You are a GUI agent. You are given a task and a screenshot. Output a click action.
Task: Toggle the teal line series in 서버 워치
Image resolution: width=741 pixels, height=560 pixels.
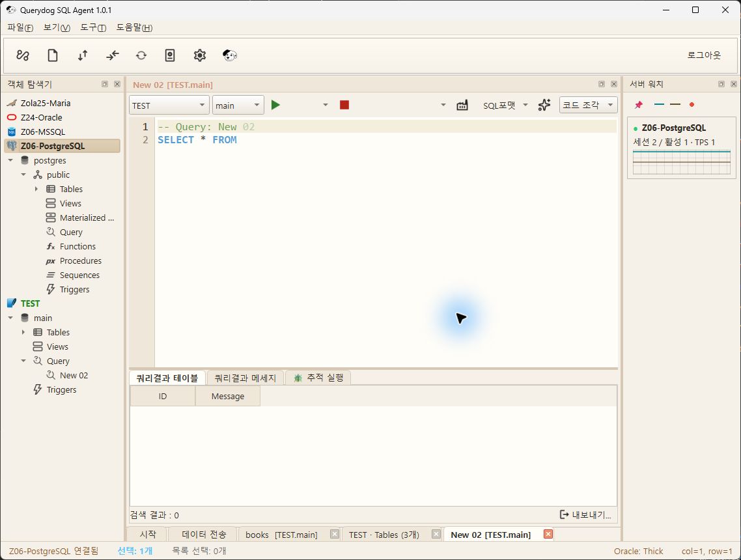tap(659, 104)
